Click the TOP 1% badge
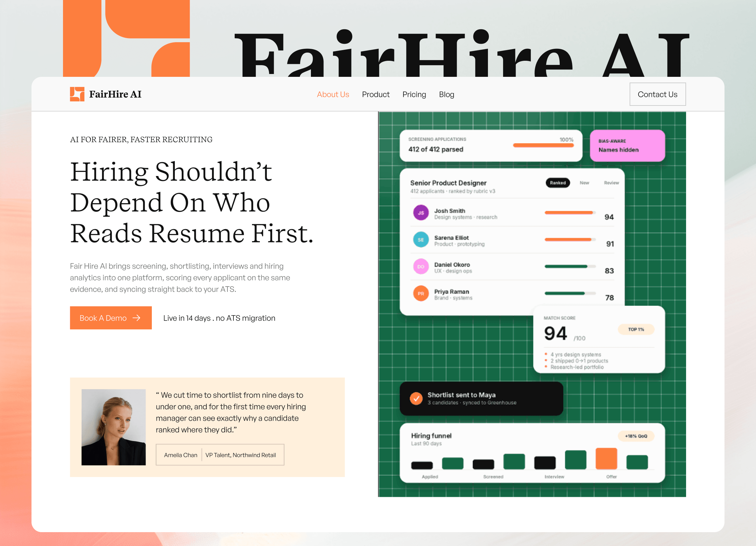The width and height of the screenshot is (756, 546). click(636, 329)
